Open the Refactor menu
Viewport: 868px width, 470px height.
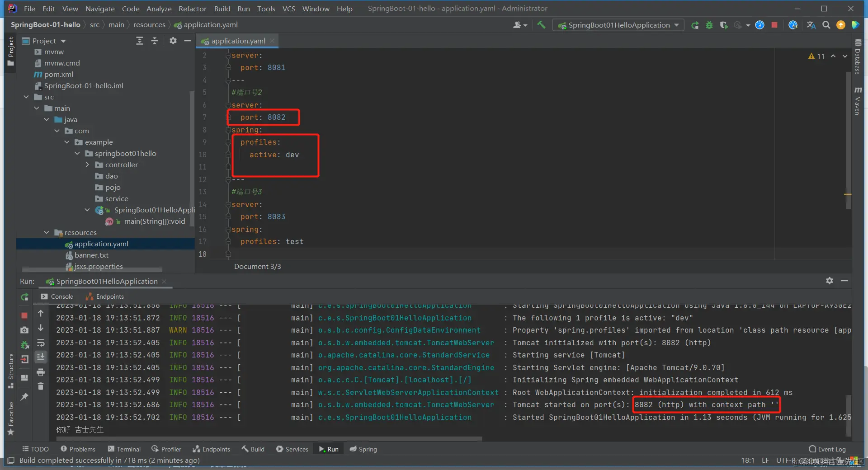192,9
